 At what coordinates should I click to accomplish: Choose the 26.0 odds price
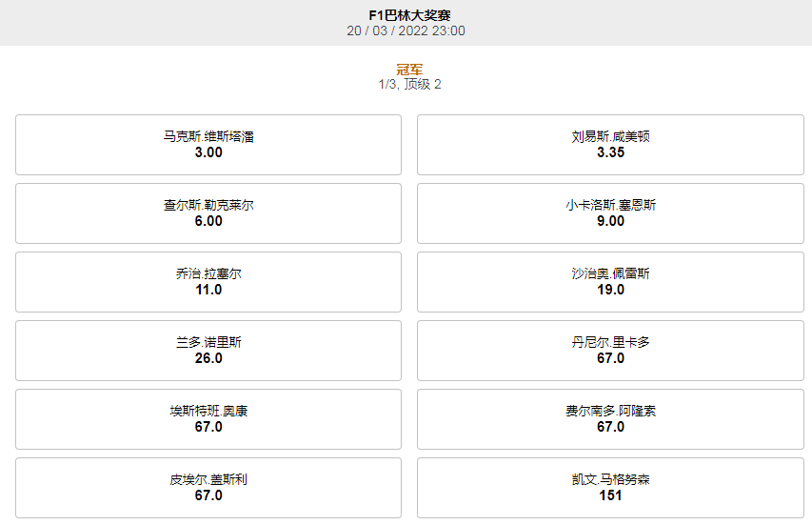click(208, 358)
